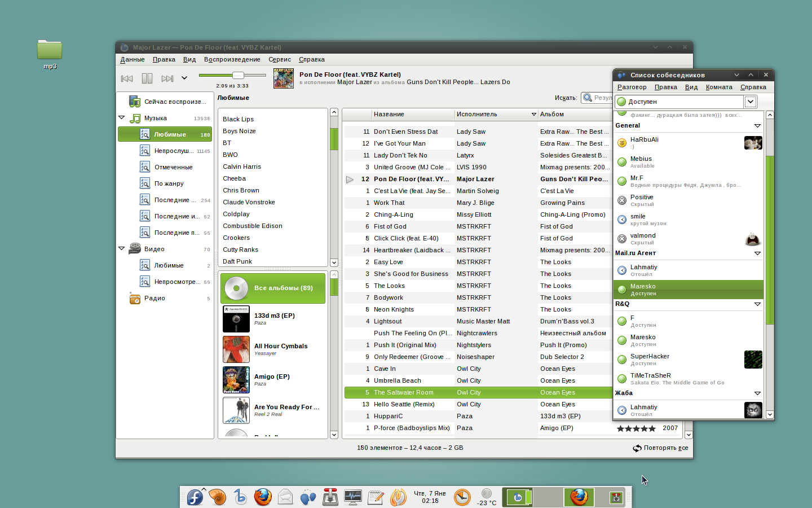Open the nautilus shell panel icon
Image resolution: width=812 pixels, height=508 pixels.
click(x=218, y=497)
